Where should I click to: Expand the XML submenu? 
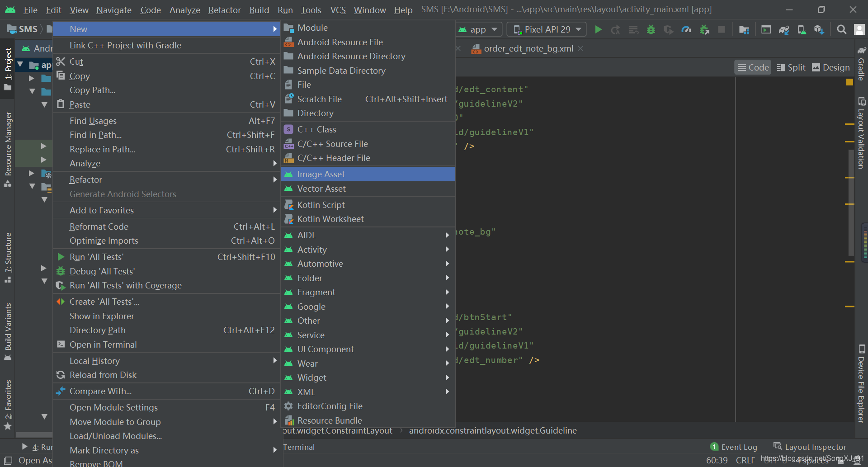click(x=368, y=392)
